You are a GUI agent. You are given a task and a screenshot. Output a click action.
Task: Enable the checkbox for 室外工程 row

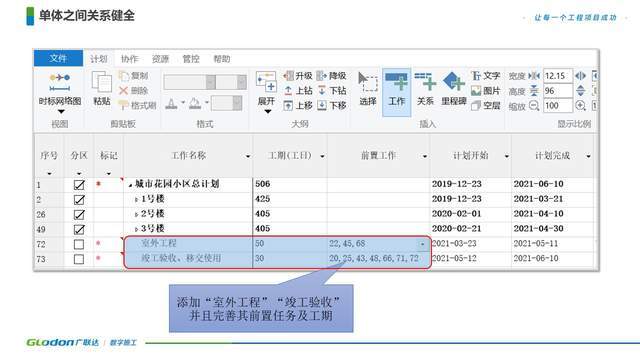tap(79, 244)
